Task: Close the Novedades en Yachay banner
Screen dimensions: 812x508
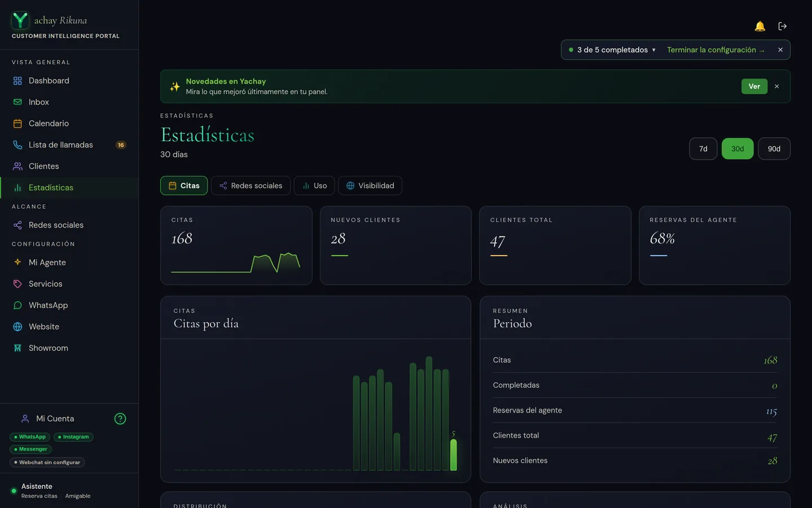Action: click(x=776, y=86)
